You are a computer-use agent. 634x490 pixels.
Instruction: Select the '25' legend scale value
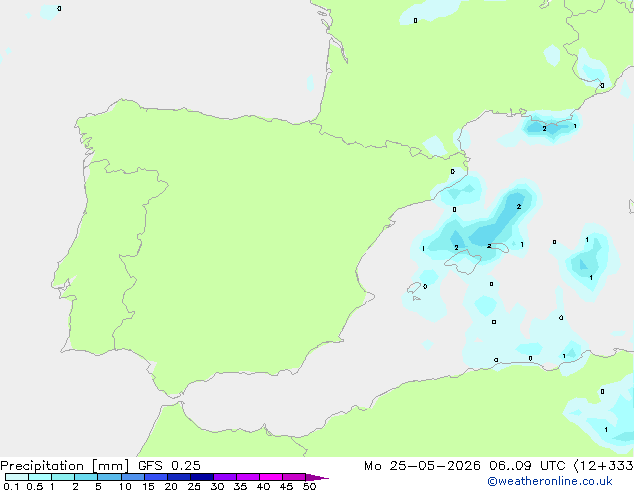[x=194, y=486]
